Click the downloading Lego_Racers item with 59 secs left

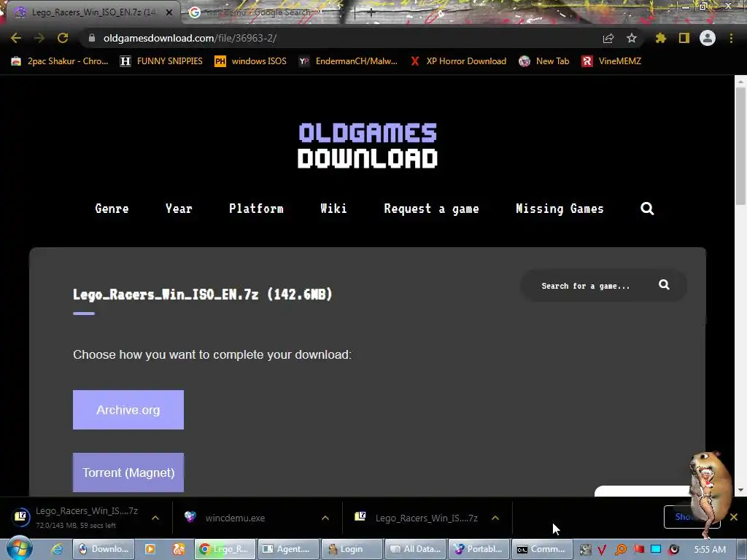[87, 518]
